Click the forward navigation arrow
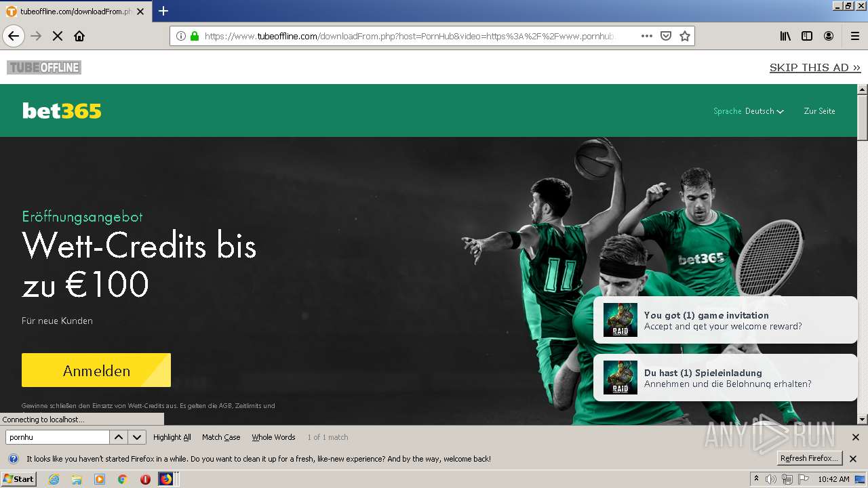 (36, 36)
